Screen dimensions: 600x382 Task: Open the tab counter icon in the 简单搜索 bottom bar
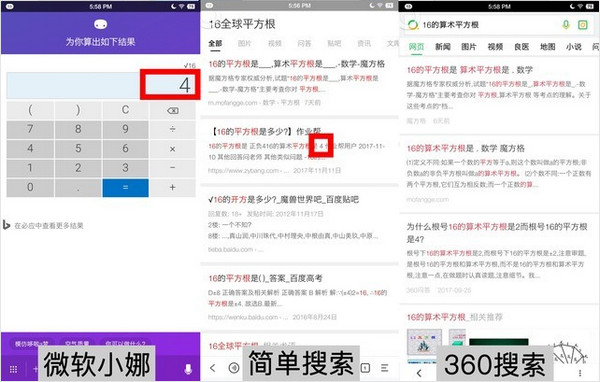coord(365,368)
